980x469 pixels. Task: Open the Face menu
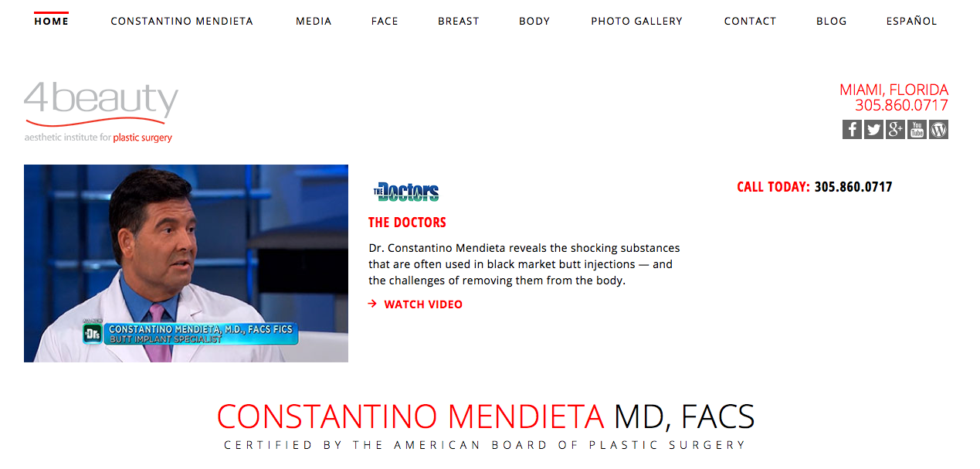(385, 21)
